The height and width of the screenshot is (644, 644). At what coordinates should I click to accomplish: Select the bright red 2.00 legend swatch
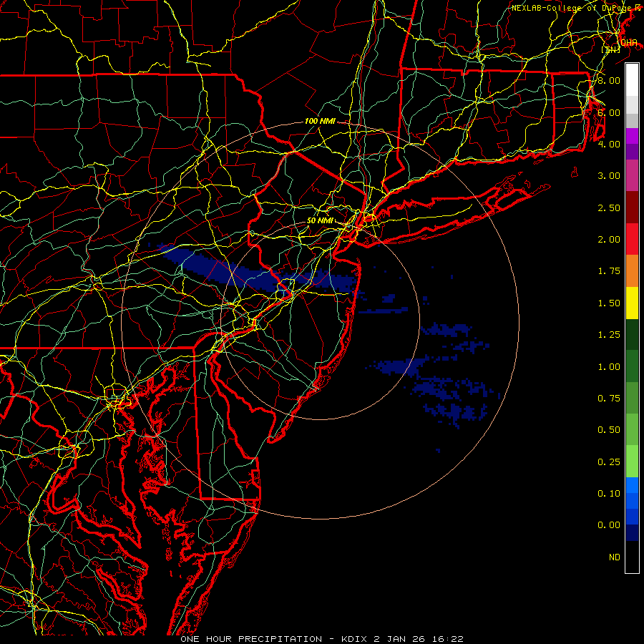tap(632, 239)
